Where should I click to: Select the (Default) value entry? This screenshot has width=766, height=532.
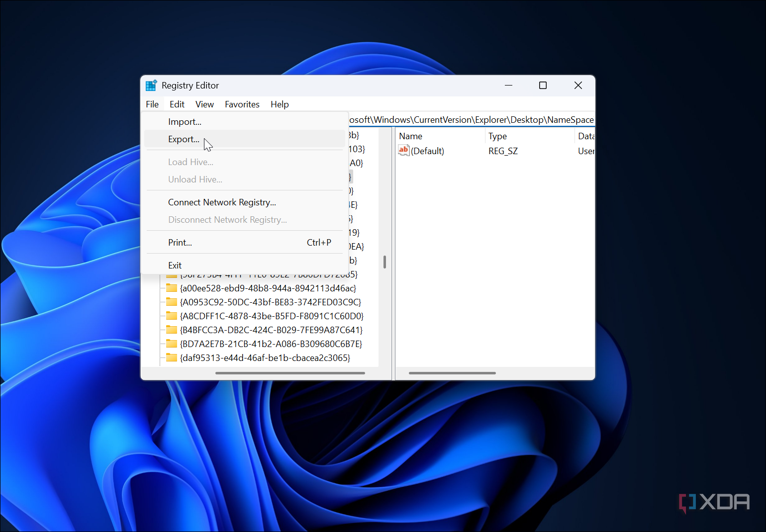[427, 151]
